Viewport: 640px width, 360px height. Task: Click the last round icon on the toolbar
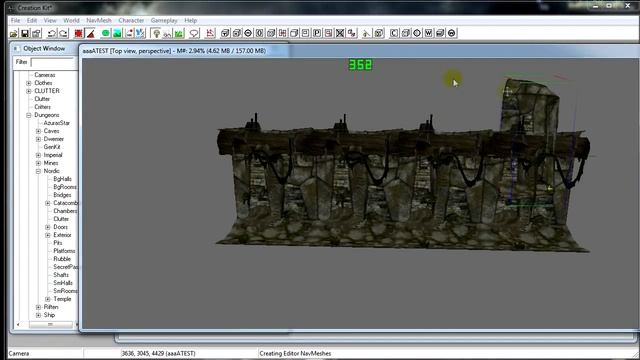(452, 33)
